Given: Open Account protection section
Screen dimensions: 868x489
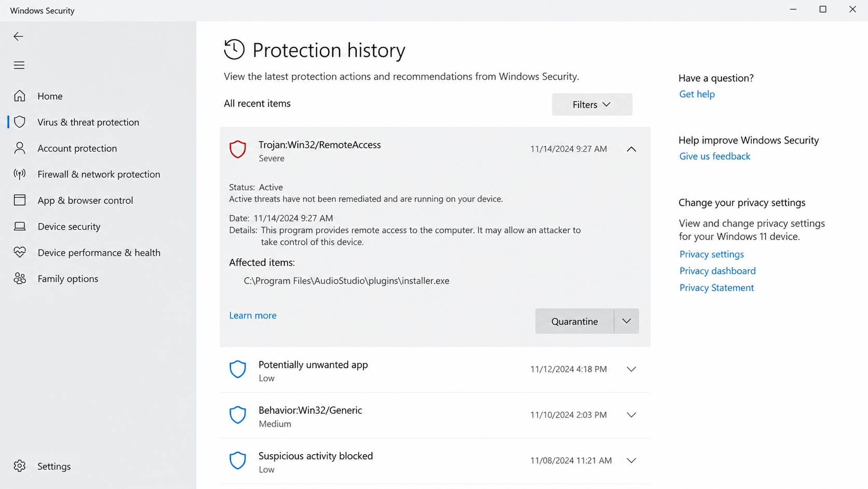Looking at the screenshot, I should coord(77,148).
